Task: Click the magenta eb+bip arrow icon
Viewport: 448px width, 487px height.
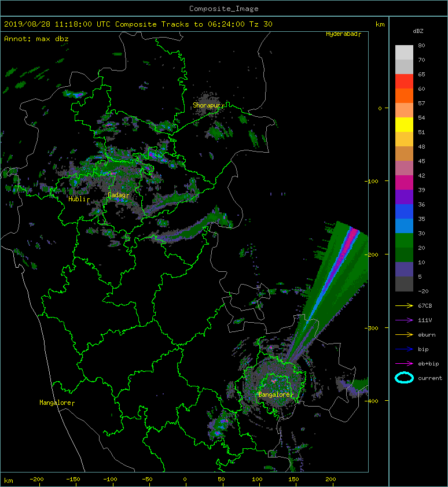Action: [404, 363]
